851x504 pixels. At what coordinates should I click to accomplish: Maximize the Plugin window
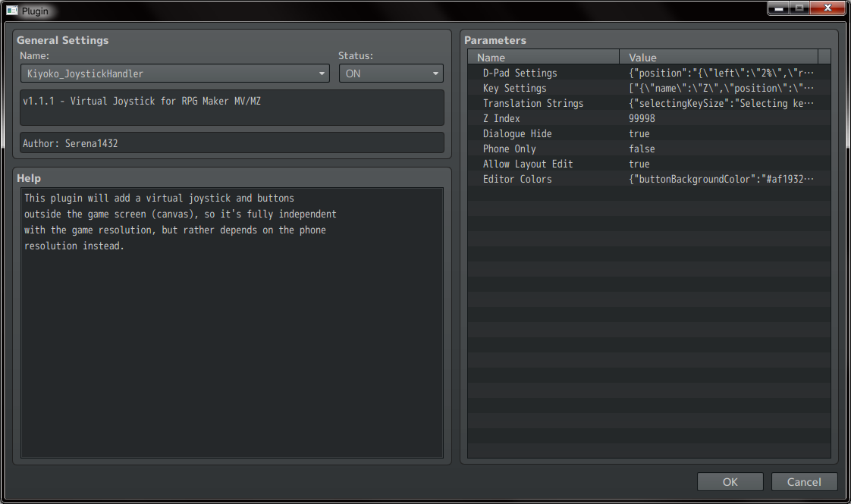(799, 8)
